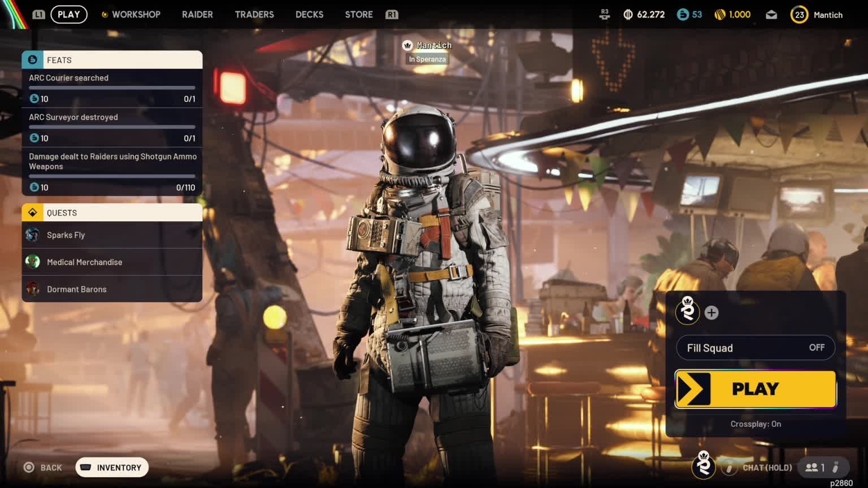Open the Medical Merchandise quest
868x488 pixels.
coord(112,262)
